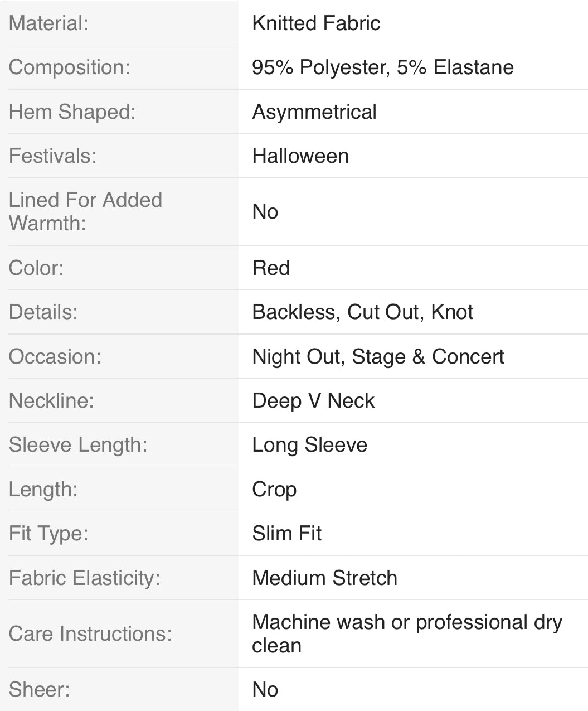Viewport: 588px width, 711px height.
Task: Click the 'Long Sleeve' value
Action: coord(309,445)
